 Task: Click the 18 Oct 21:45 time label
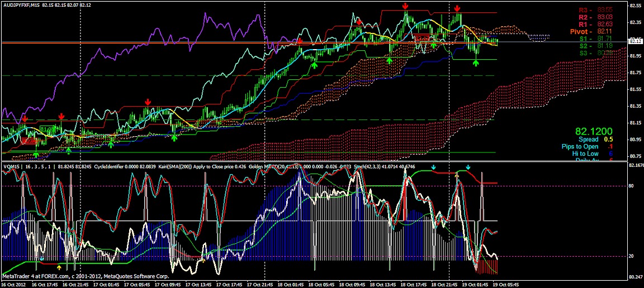446,284
